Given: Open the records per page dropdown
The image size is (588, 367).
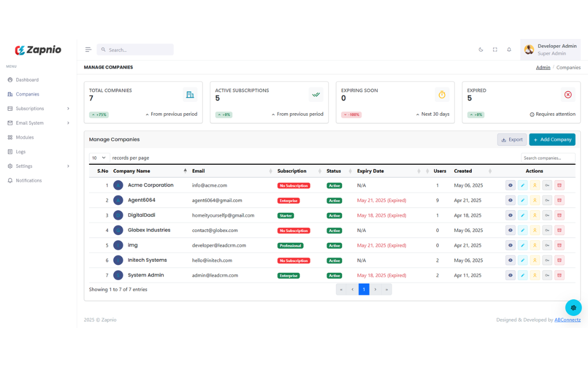Looking at the screenshot, I should (x=99, y=158).
